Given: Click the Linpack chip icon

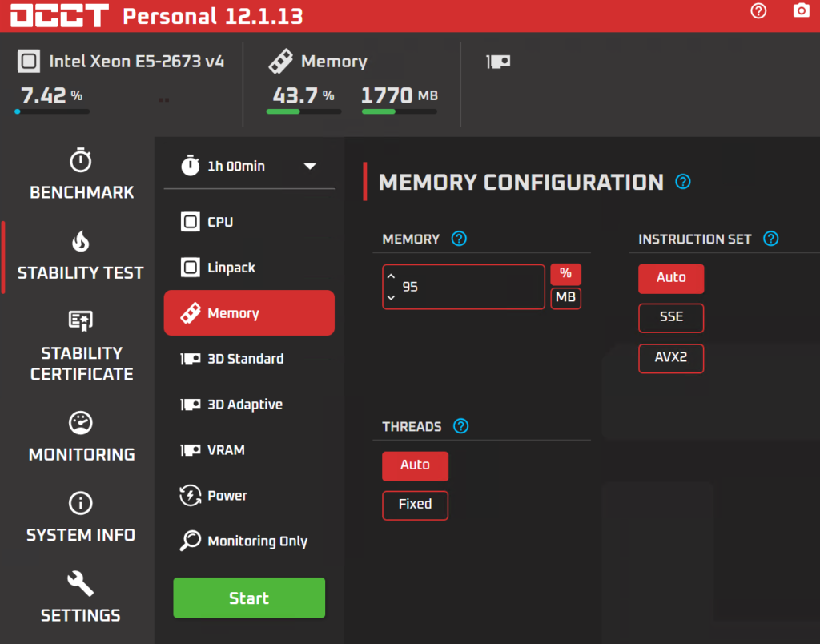Looking at the screenshot, I should 191,268.
